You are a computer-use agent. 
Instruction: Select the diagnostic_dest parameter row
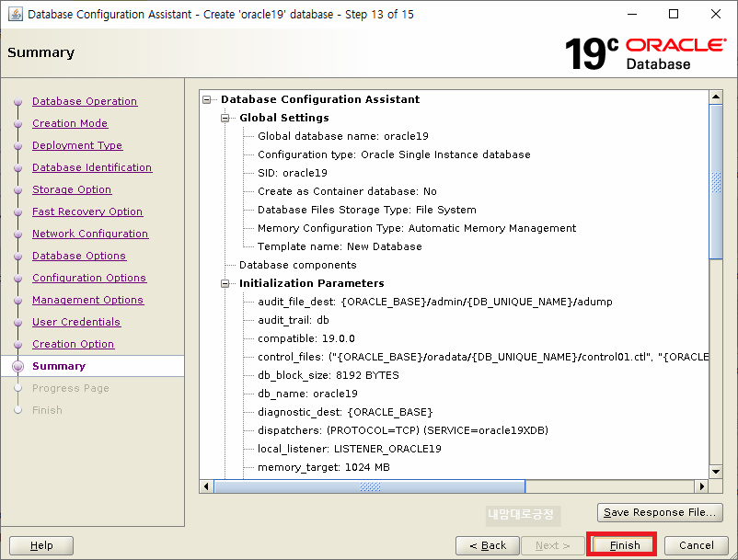[x=345, y=412]
